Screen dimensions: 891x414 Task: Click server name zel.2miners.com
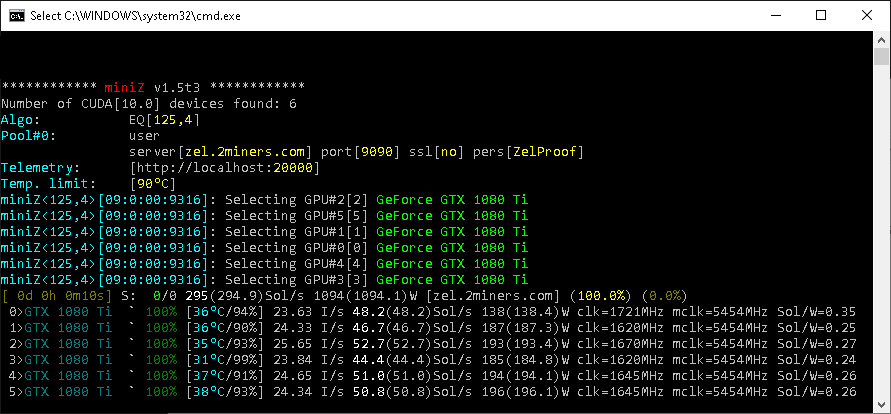(245, 152)
